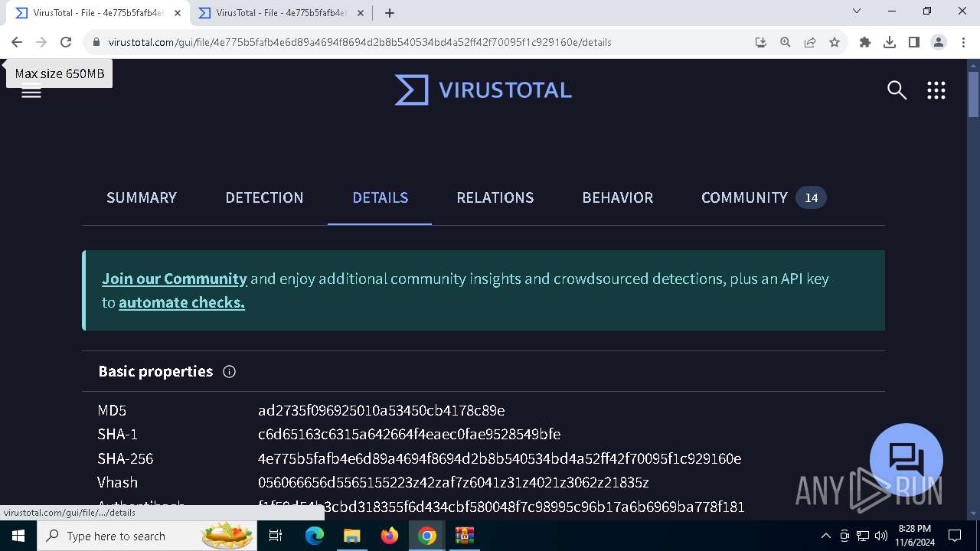Open Chrome zoom control icon
Viewport: 980px width, 551px height.
point(786,42)
